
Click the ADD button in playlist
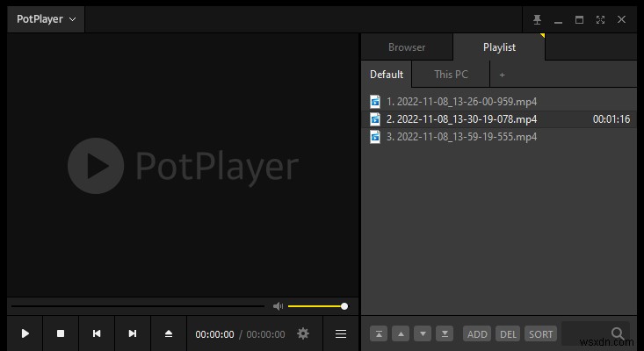(x=477, y=333)
